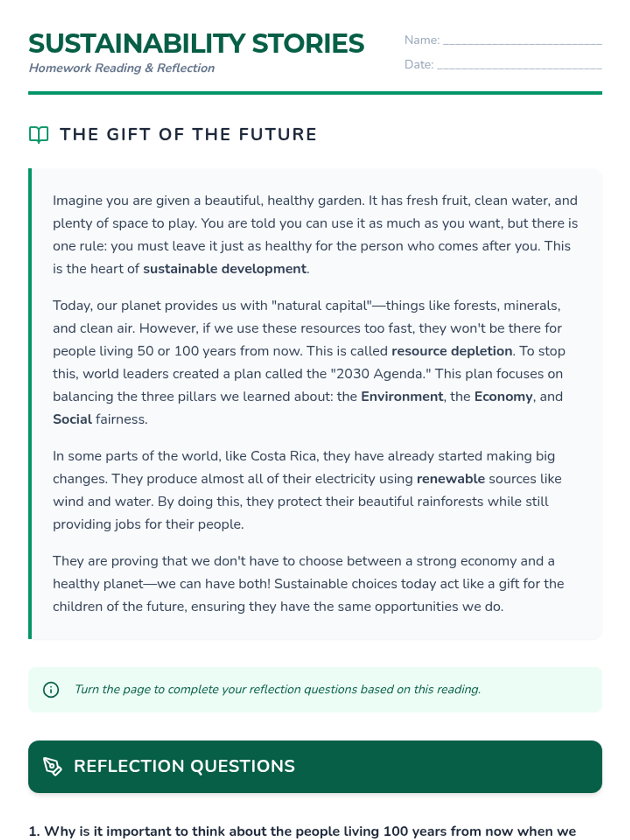Click the Homework Reading & Reflection subtitle

click(x=122, y=68)
